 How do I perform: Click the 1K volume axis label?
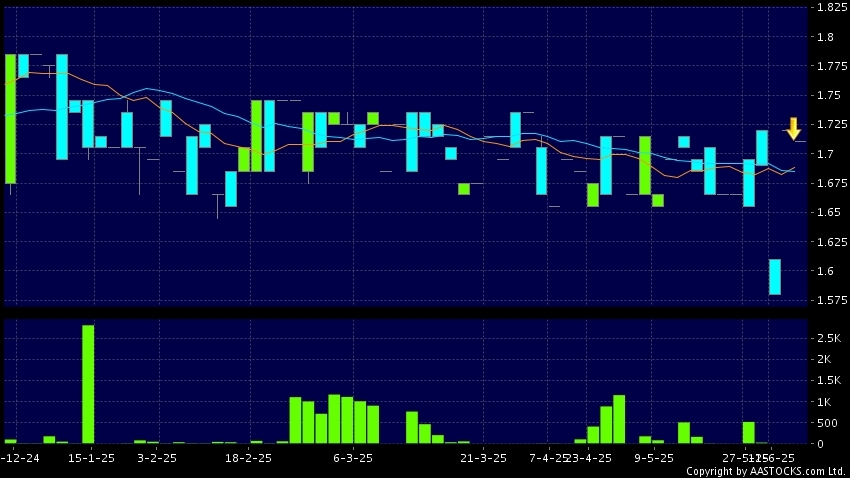(824, 402)
